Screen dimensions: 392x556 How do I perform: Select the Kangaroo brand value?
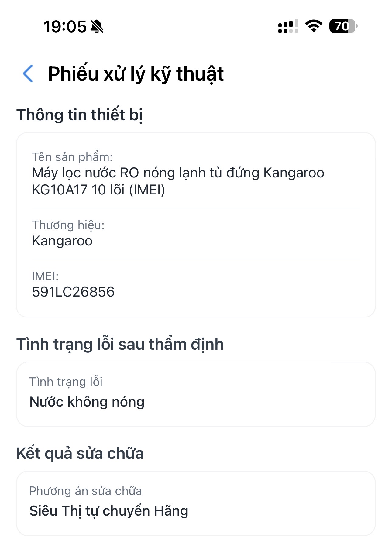click(x=62, y=241)
